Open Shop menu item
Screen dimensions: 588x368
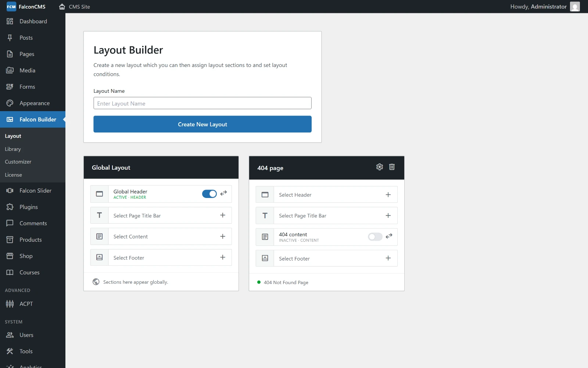pyautogui.click(x=33, y=256)
